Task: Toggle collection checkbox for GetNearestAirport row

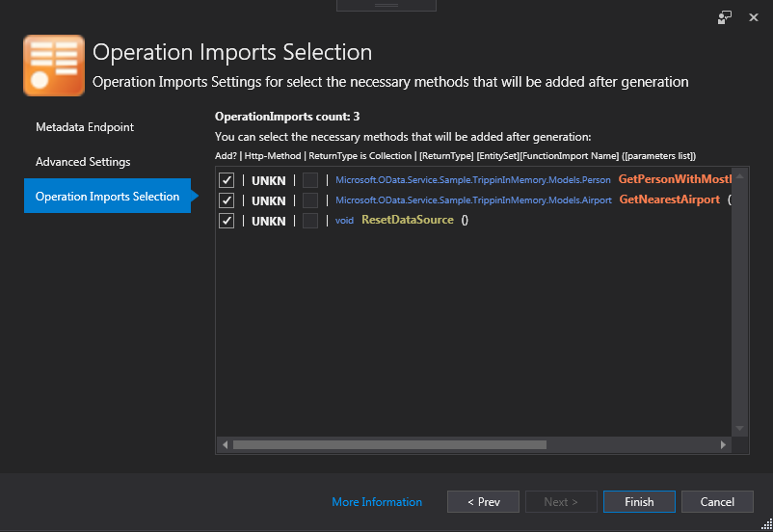Action: pyautogui.click(x=310, y=200)
